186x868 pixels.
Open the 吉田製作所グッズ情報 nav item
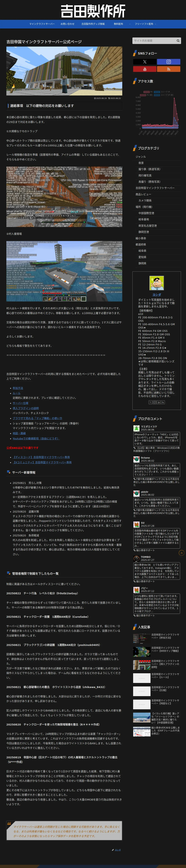(93, 24)
